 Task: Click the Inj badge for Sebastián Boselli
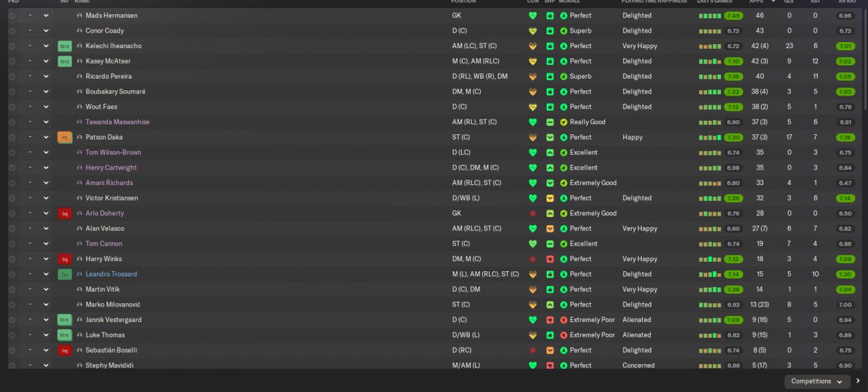point(64,350)
